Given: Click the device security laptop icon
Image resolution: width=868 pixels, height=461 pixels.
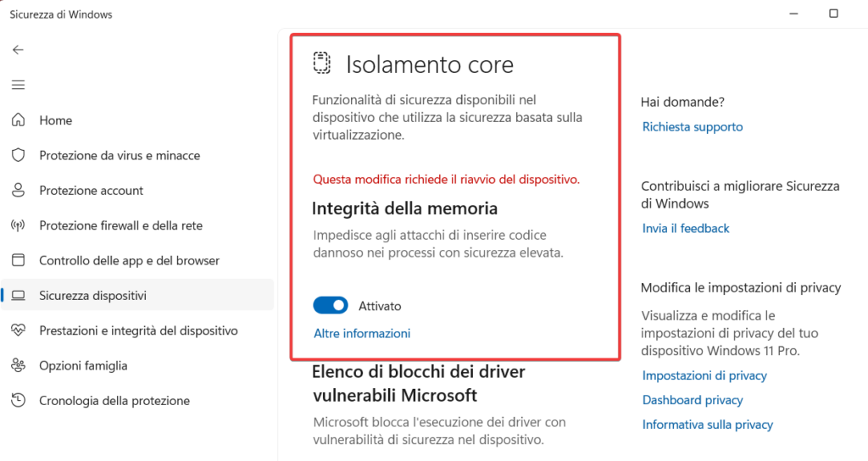Looking at the screenshot, I should point(18,296).
